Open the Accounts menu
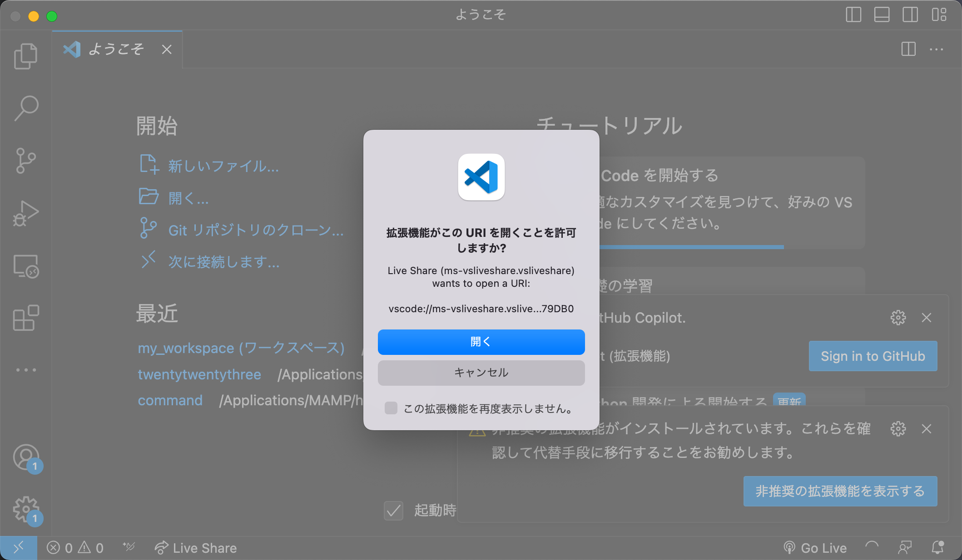Viewport: 962px width, 560px height. coord(26,457)
